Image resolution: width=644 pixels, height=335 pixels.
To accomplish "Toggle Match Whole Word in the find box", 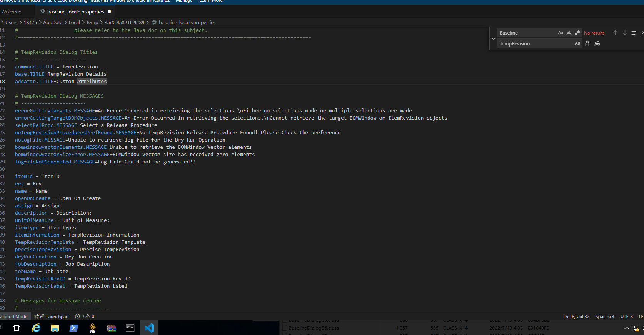I will [x=569, y=33].
